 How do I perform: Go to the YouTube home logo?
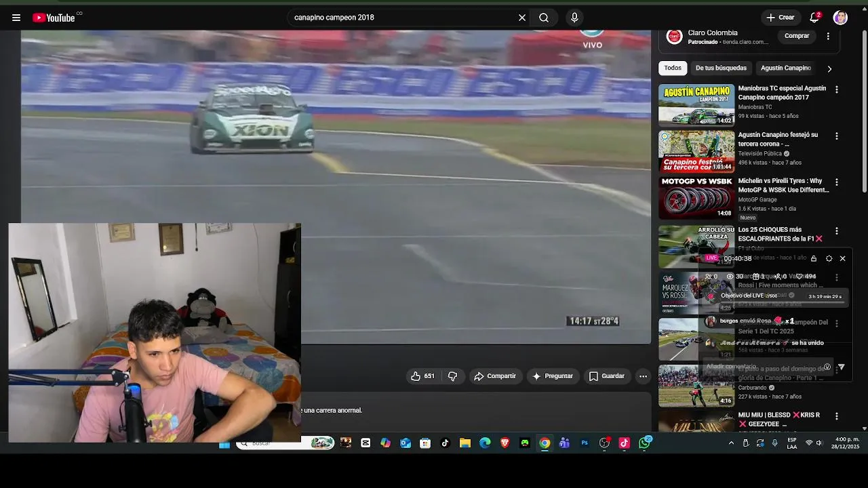(x=54, y=18)
